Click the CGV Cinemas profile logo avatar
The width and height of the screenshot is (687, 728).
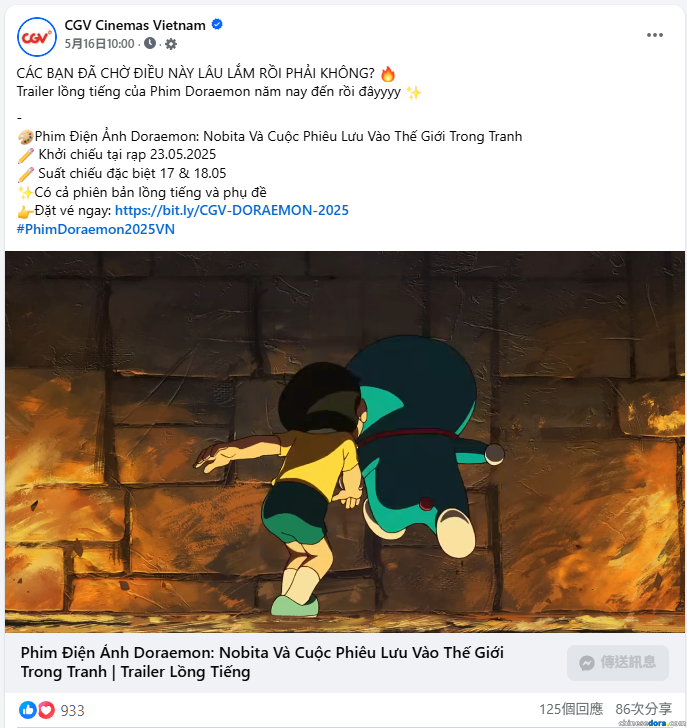tap(37, 37)
